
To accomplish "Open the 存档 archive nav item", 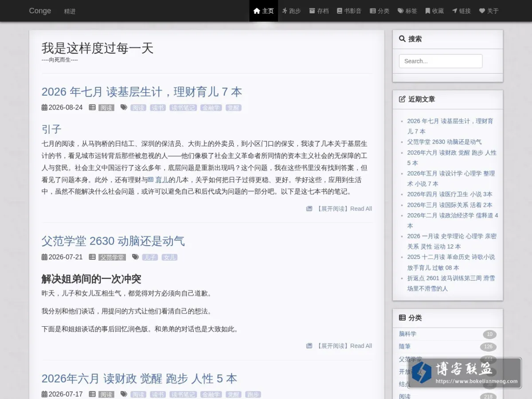I will 319,11.
